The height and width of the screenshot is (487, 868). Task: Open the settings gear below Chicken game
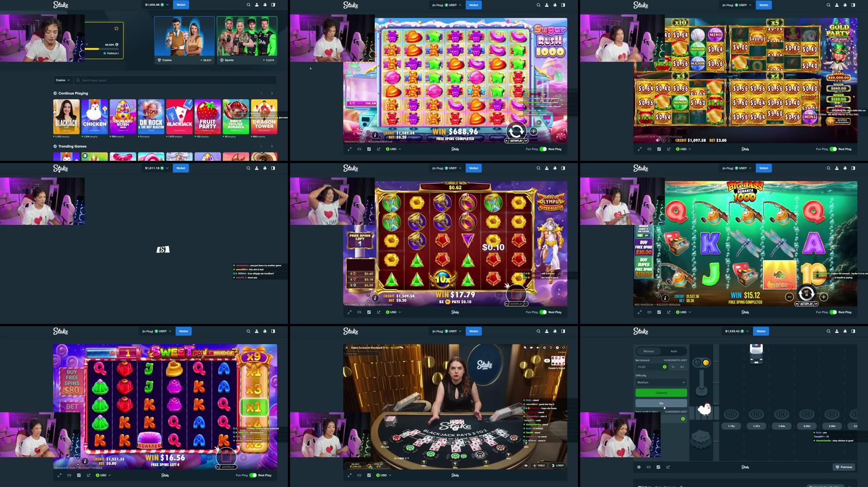pos(639,467)
